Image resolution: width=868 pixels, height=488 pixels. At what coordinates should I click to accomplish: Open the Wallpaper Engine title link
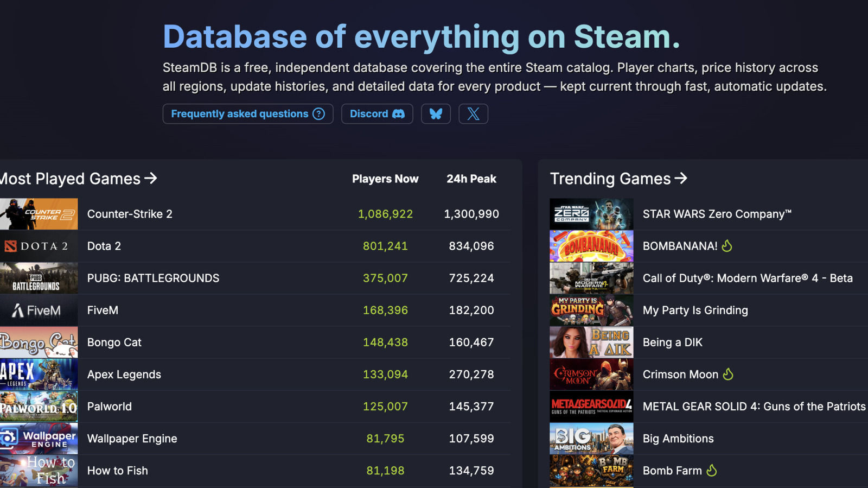pos(132,439)
